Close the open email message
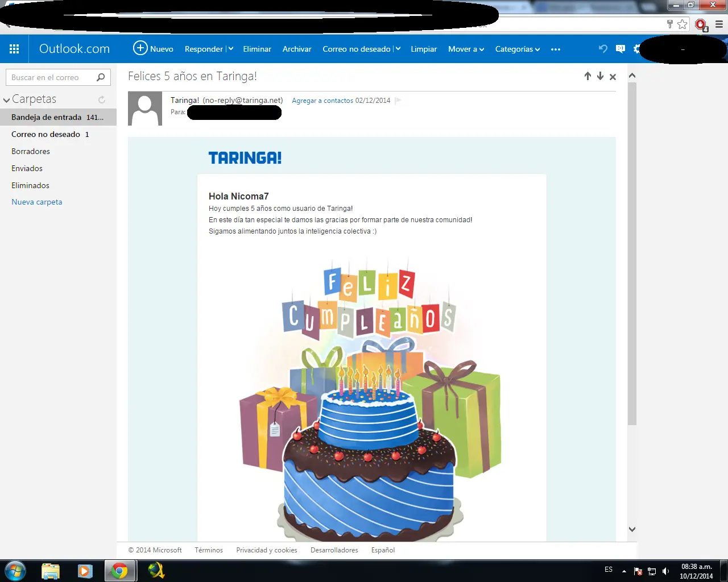Viewport: 728px width, 582px height. pyautogui.click(x=613, y=77)
